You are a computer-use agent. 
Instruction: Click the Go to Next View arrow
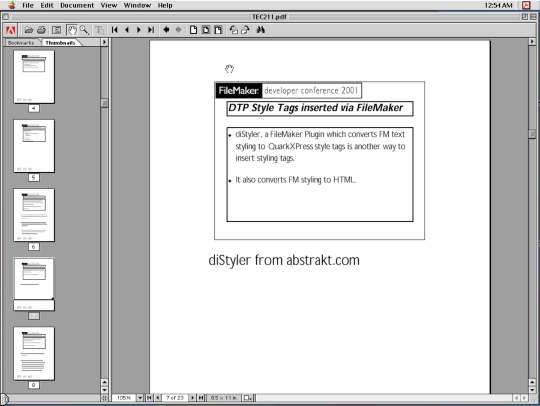(x=178, y=30)
